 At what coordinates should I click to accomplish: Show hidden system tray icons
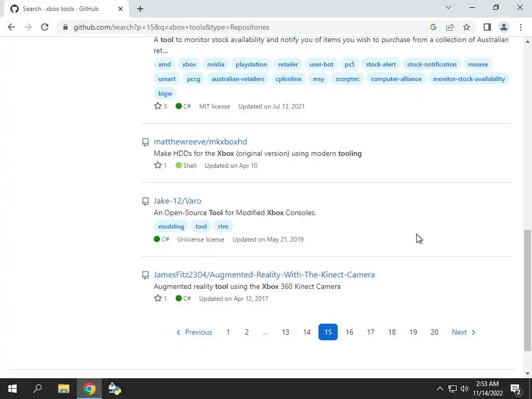tap(440, 389)
